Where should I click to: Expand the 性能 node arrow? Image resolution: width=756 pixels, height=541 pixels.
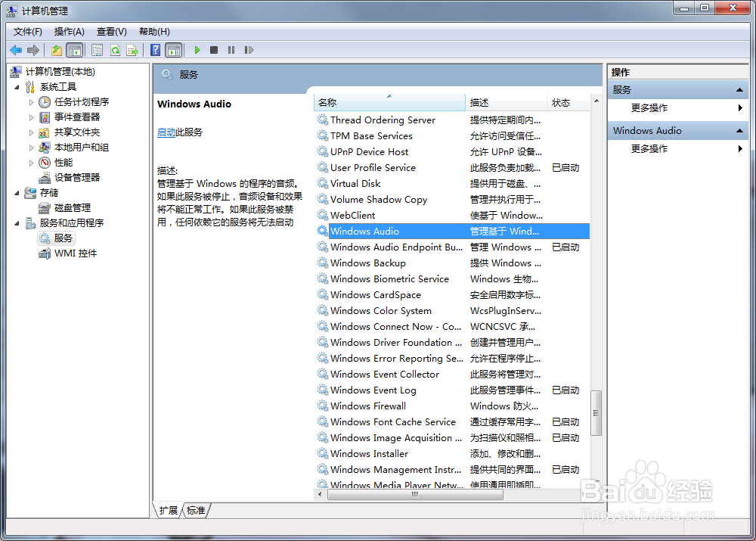pyautogui.click(x=31, y=163)
